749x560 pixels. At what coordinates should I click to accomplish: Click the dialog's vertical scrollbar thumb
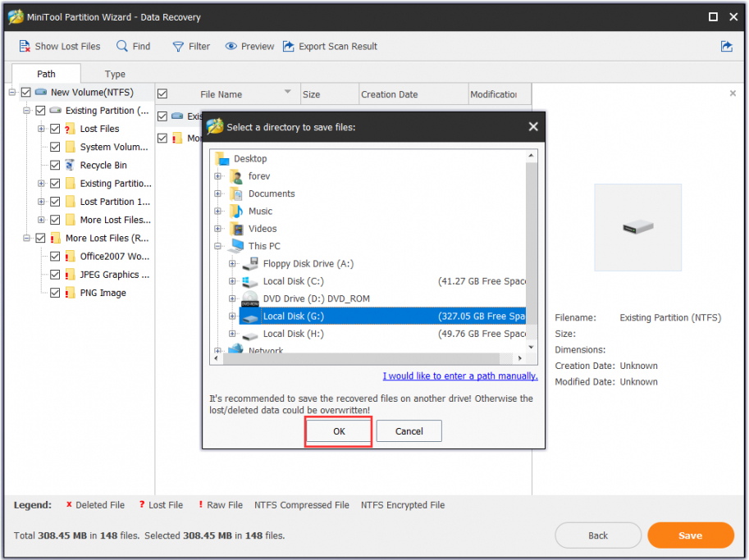click(x=531, y=244)
